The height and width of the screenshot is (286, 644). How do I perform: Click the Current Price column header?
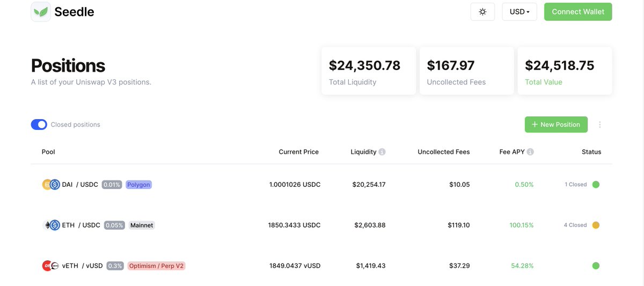pyautogui.click(x=298, y=152)
